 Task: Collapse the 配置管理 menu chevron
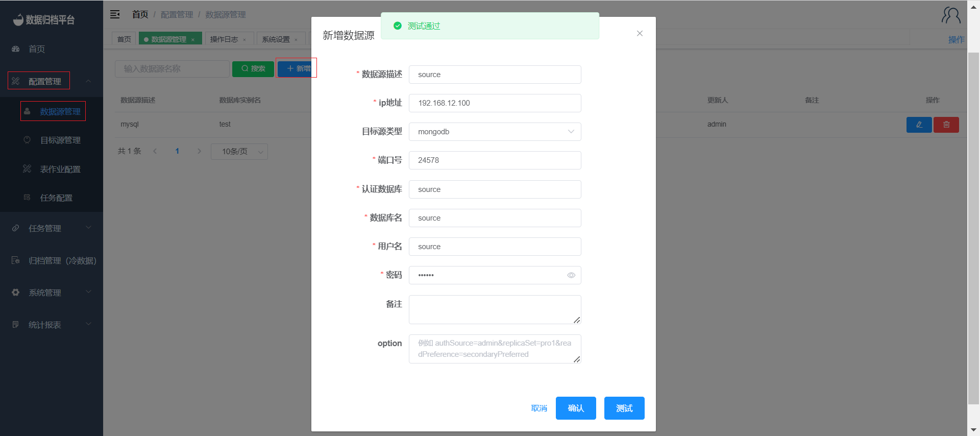click(x=88, y=81)
